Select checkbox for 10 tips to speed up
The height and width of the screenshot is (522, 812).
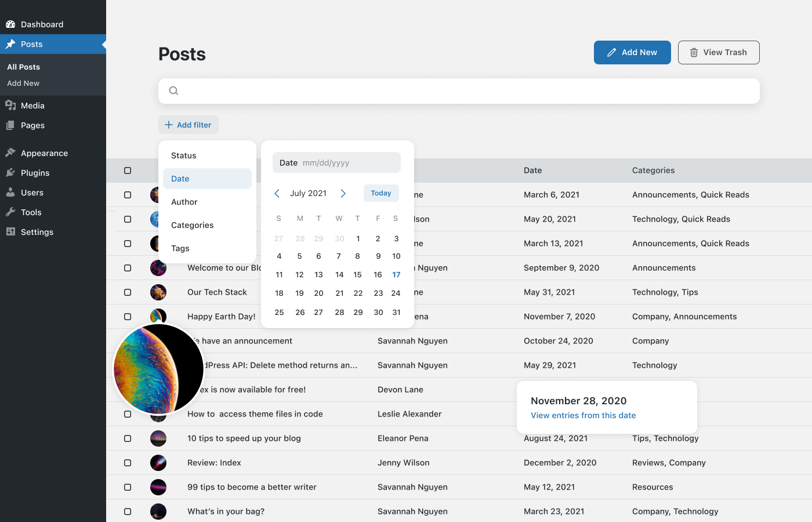[128, 438]
